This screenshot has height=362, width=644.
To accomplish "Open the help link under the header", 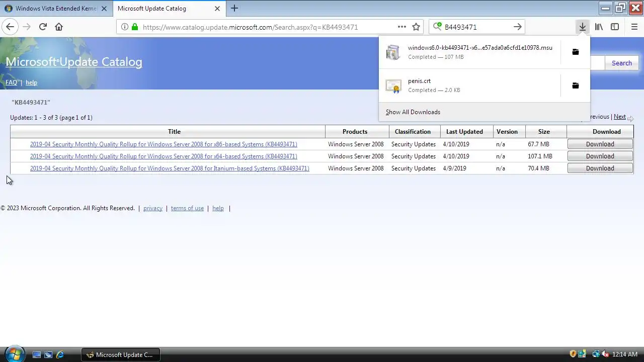I will pos(31,82).
